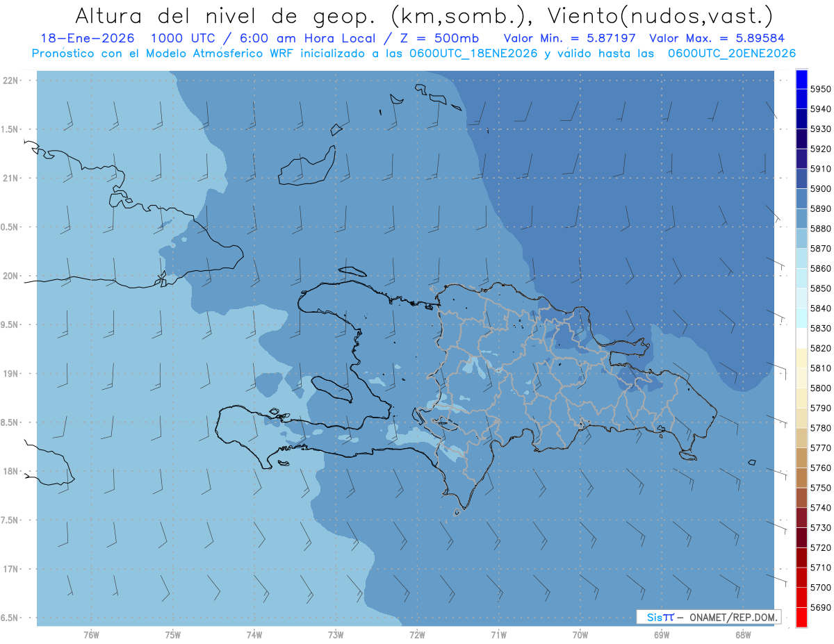Click the colorbar value 5820
The image size is (834, 644).
pyautogui.click(x=820, y=348)
